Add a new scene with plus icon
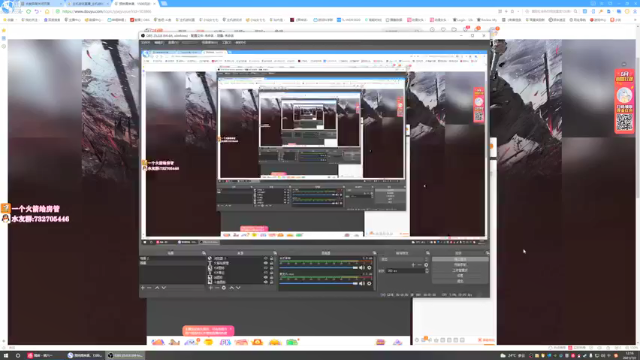 pos(143,288)
